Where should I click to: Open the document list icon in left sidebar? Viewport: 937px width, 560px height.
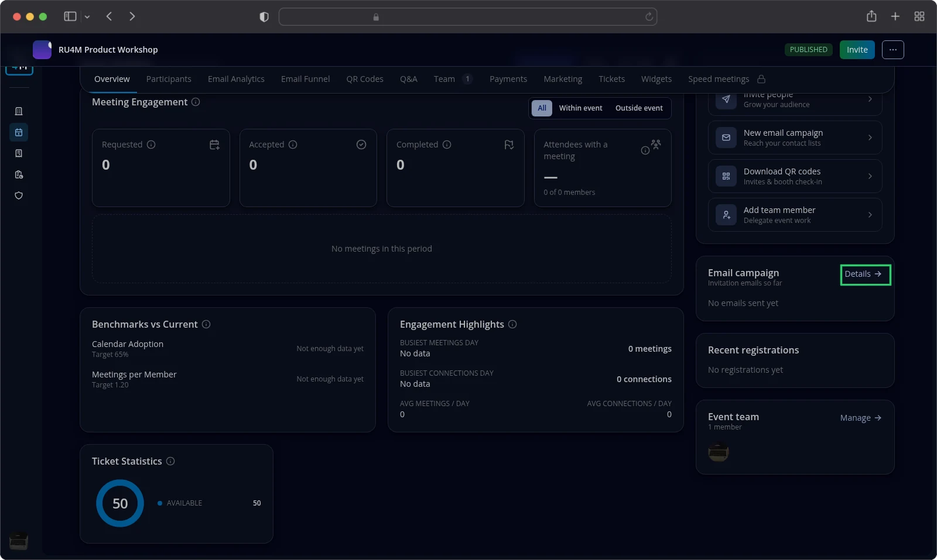[19, 153]
